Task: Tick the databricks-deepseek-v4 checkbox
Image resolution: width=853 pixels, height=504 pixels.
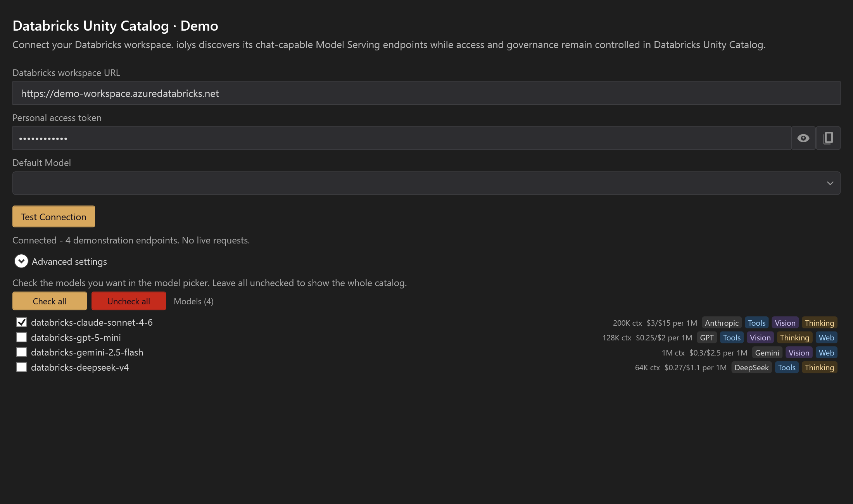Action: point(22,367)
